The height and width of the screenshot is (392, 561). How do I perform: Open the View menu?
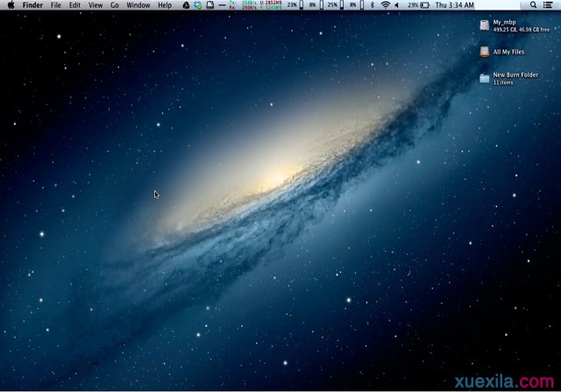click(x=96, y=5)
